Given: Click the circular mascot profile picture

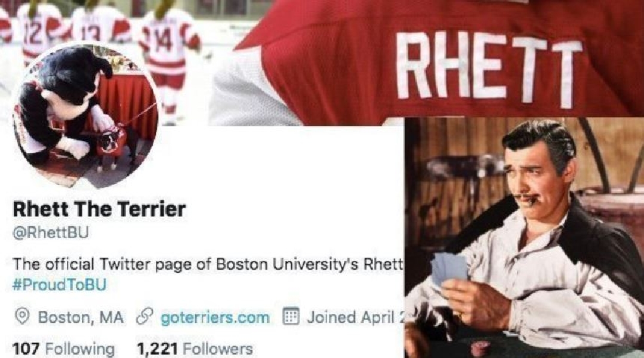Looking at the screenshot, I should click(85, 116).
